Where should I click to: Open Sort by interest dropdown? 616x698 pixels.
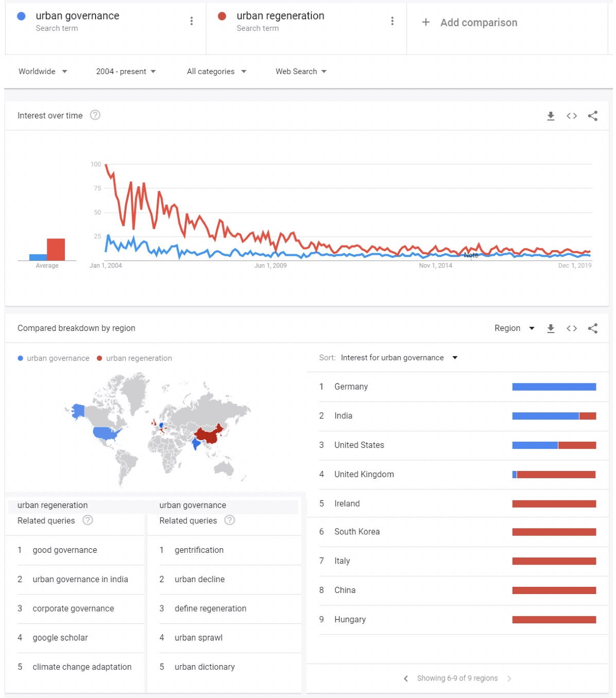tap(399, 358)
